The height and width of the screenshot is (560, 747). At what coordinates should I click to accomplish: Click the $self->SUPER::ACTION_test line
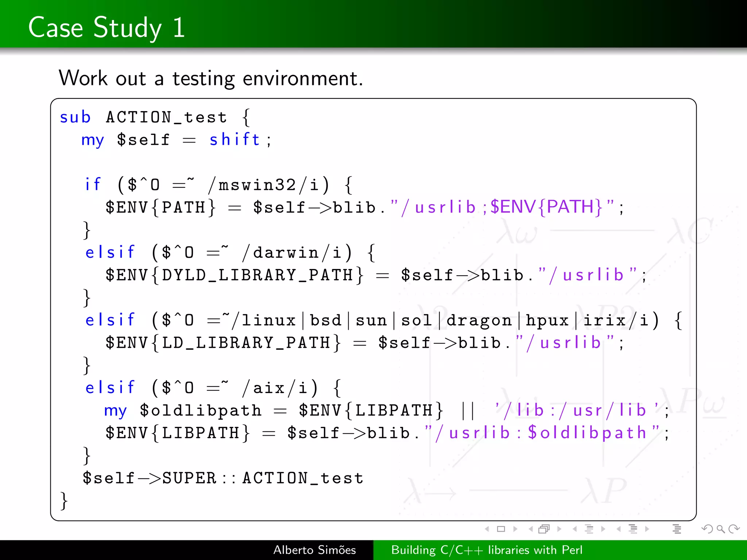pos(223,478)
